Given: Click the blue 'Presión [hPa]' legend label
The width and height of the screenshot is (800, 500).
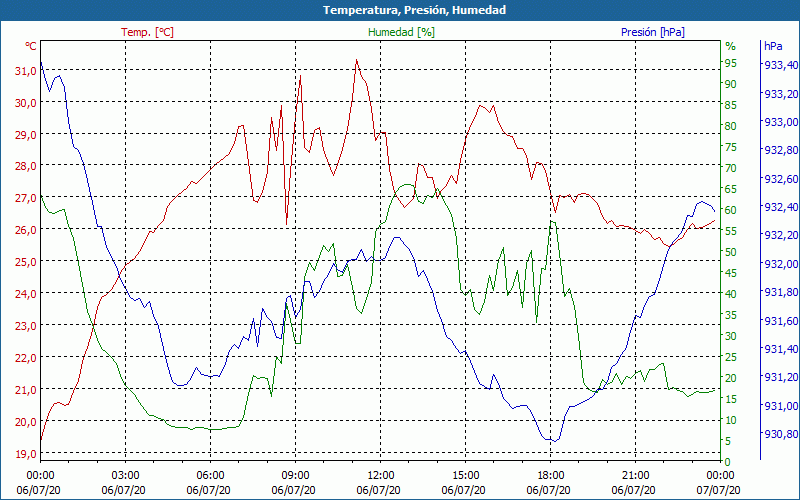Looking at the screenshot, I should (x=653, y=32).
